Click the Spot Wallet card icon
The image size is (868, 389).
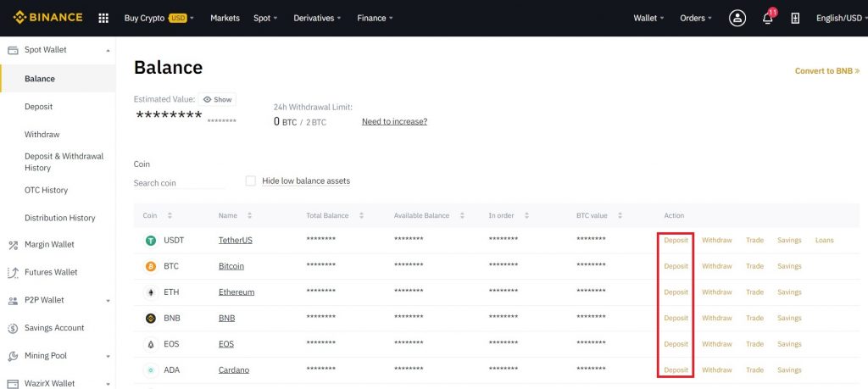click(13, 50)
